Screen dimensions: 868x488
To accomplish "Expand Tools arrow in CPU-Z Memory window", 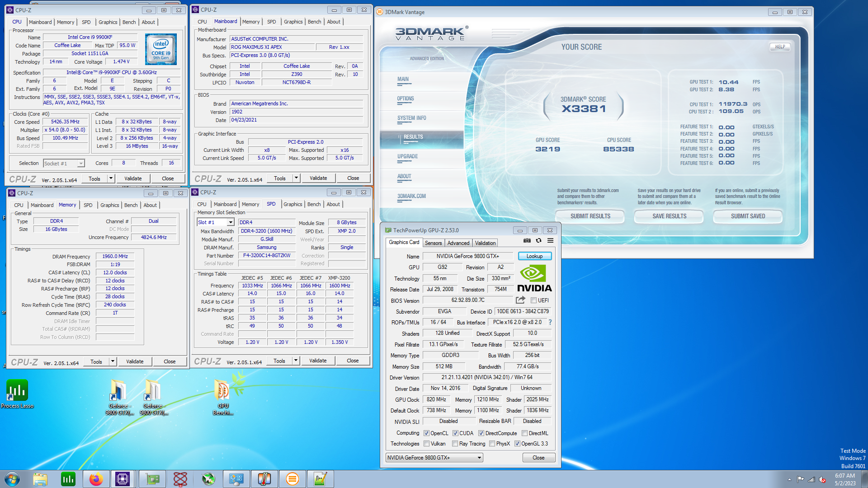I will pos(113,361).
